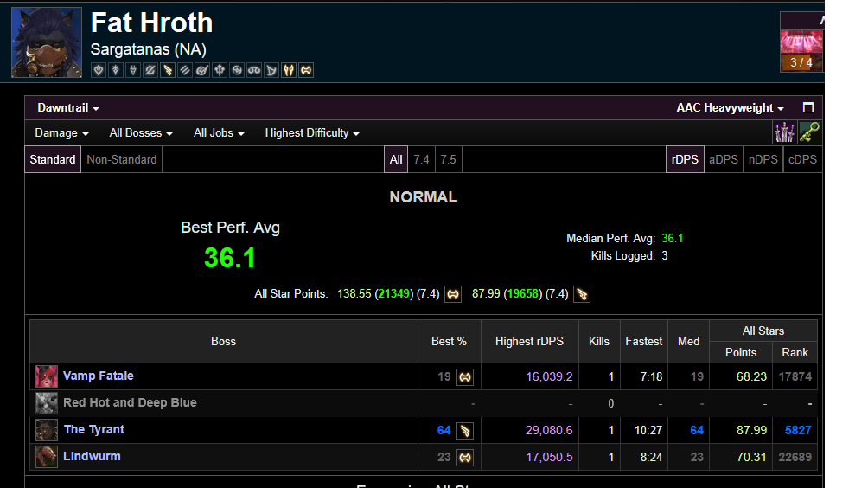The height and width of the screenshot is (488, 868).
Task: Click the Lindwurm boss portrait
Action: [x=47, y=457]
